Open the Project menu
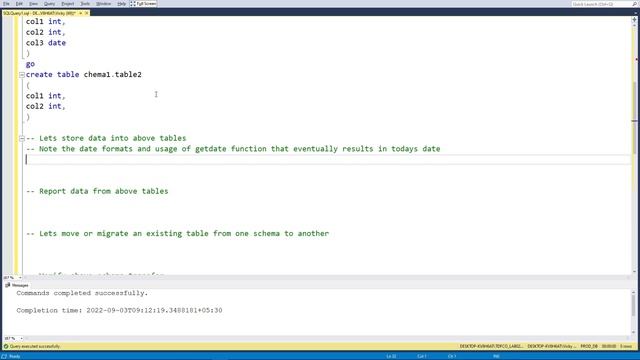 click(67, 4)
